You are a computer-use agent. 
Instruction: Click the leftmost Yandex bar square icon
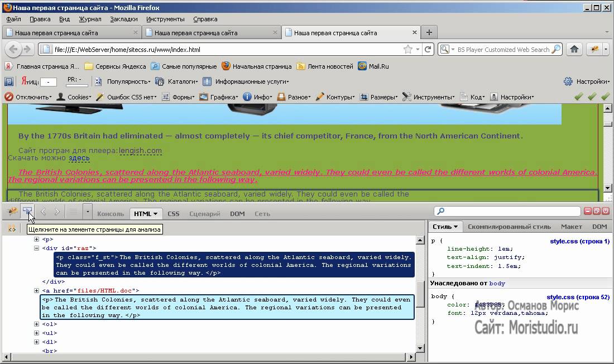click(9, 82)
